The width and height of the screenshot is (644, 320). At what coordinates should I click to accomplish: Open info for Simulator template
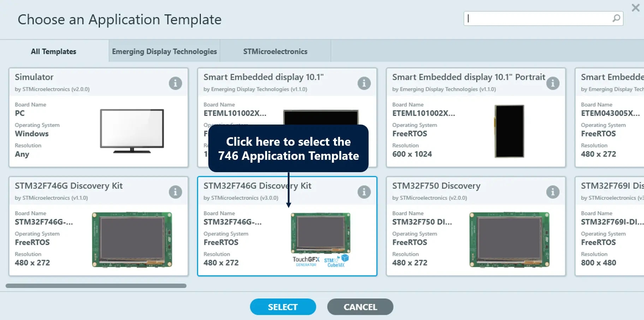point(175,83)
